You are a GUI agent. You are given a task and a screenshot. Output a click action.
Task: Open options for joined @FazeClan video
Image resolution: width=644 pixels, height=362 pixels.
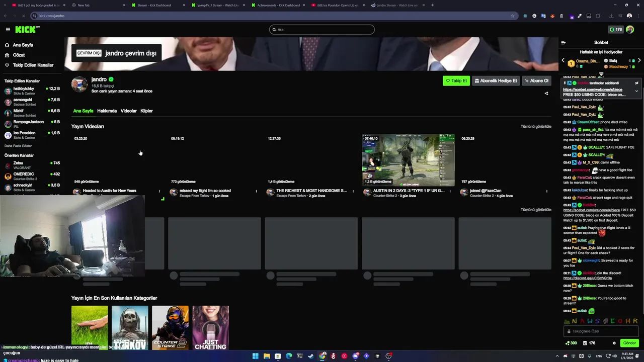[x=546, y=191]
